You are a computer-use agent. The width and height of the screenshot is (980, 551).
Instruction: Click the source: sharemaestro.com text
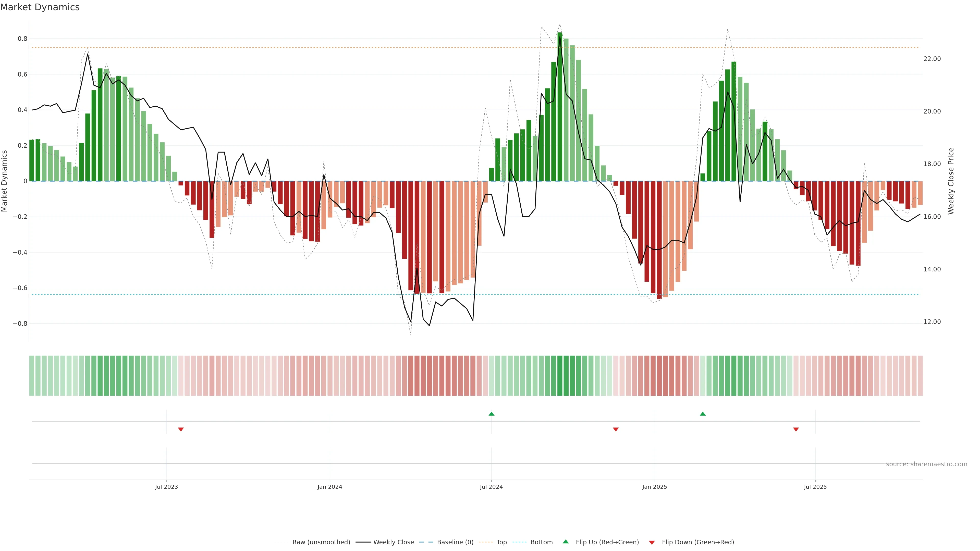926,464
